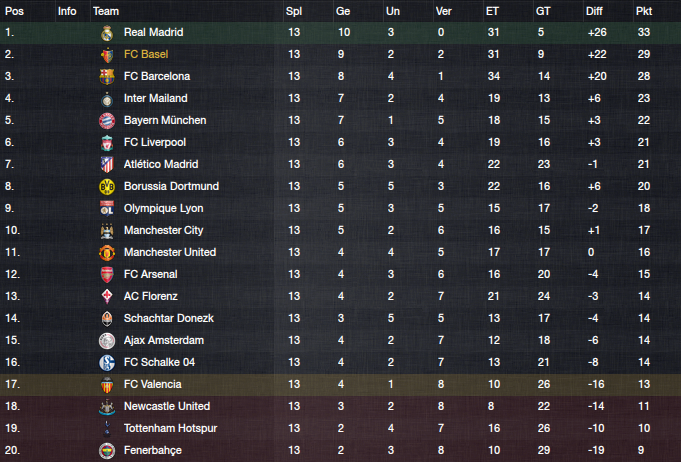Click the Newcastle United team name
This screenshot has height=462, width=681.
(167, 406)
